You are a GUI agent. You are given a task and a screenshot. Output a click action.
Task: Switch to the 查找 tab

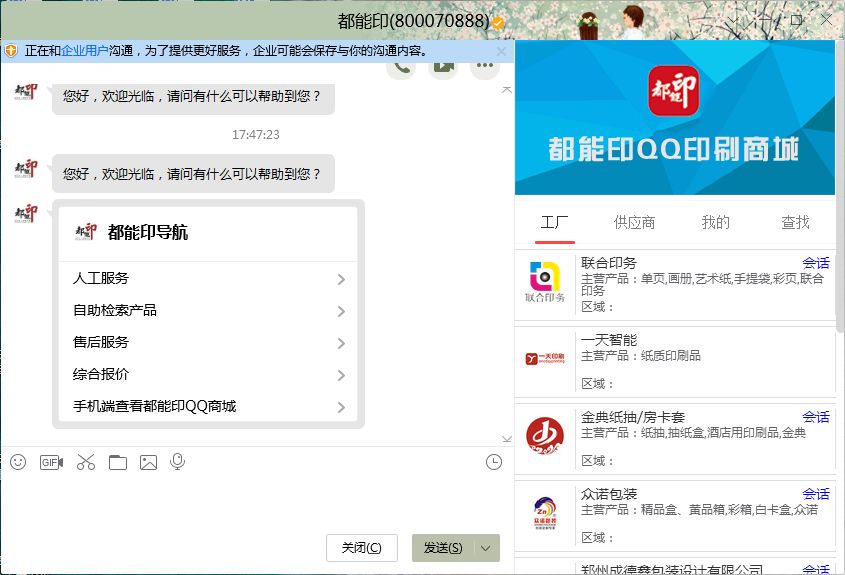coord(795,222)
